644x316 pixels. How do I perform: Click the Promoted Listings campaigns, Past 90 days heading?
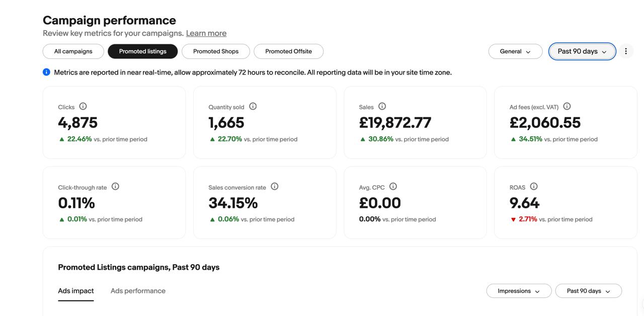(139, 267)
